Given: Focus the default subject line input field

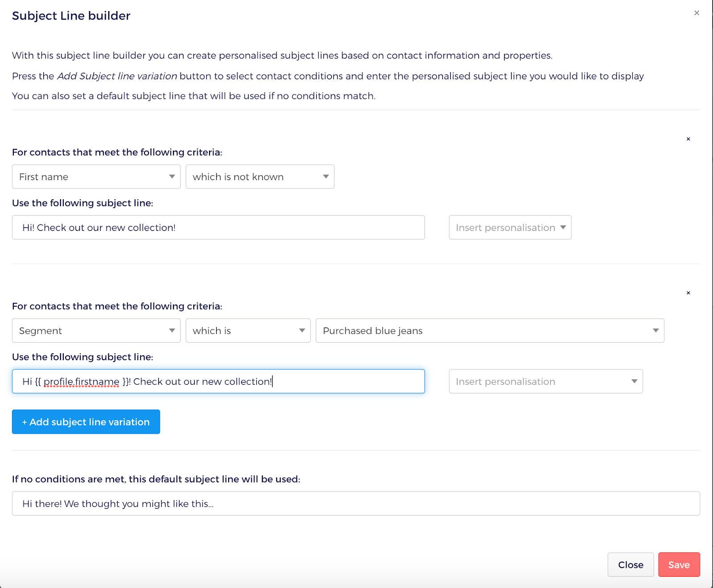Looking at the screenshot, I should pyautogui.click(x=356, y=504).
